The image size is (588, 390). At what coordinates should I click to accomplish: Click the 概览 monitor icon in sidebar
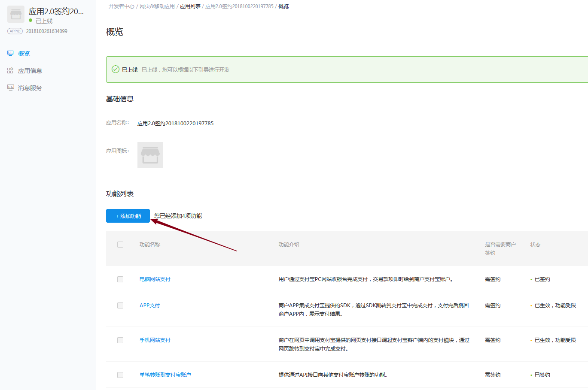[10, 53]
